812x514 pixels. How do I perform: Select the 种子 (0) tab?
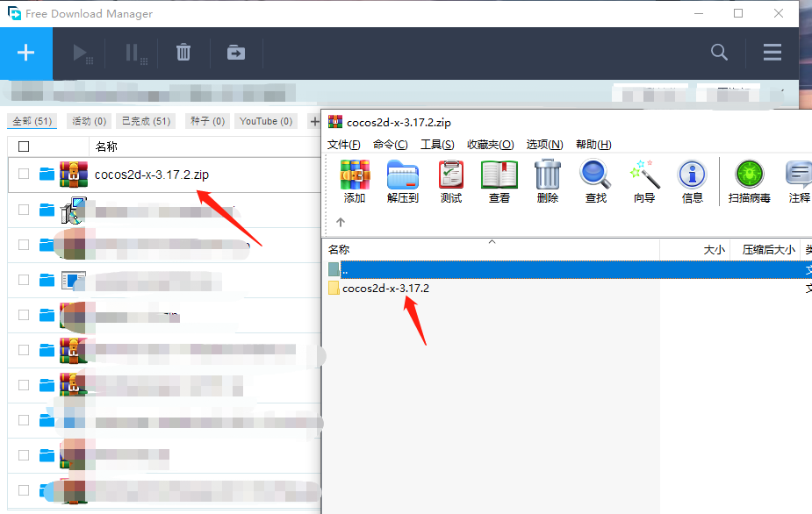pos(208,121)
